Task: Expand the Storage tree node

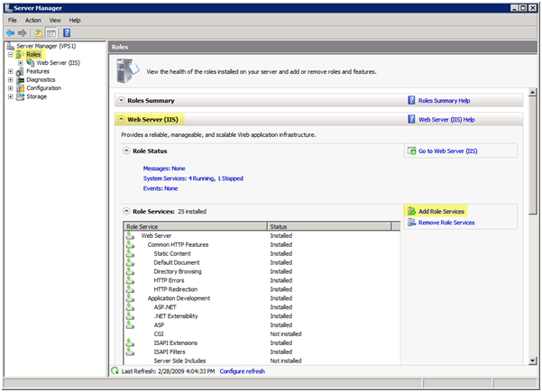Action: coord(10,96)
